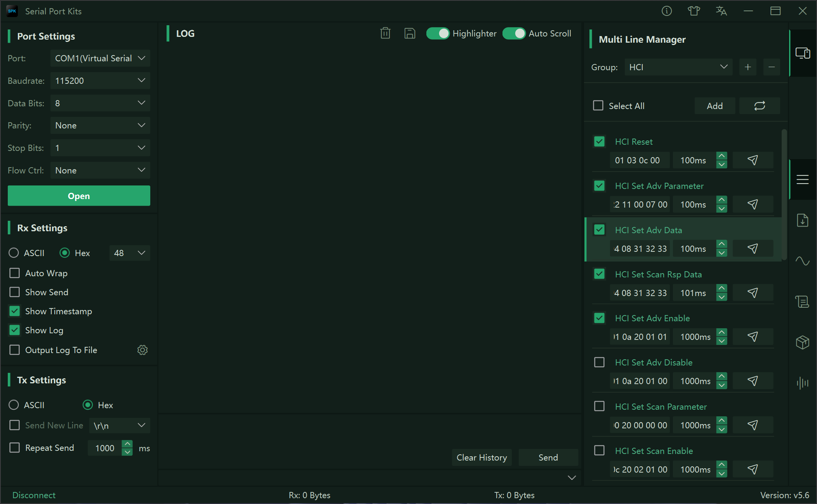Click the refresh loop icon next to Add
Image resolution: width=817 pixels, height=504 pixels.
point(760,106)
